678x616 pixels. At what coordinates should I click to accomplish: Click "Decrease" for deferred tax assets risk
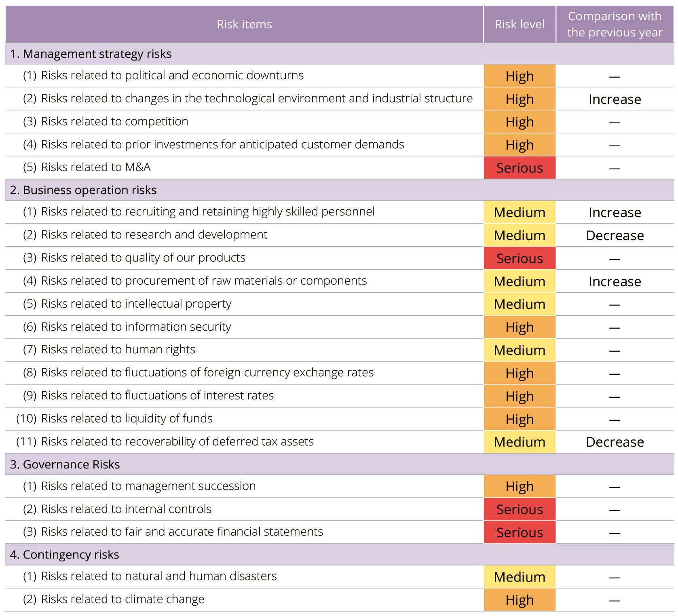(615, 442)
